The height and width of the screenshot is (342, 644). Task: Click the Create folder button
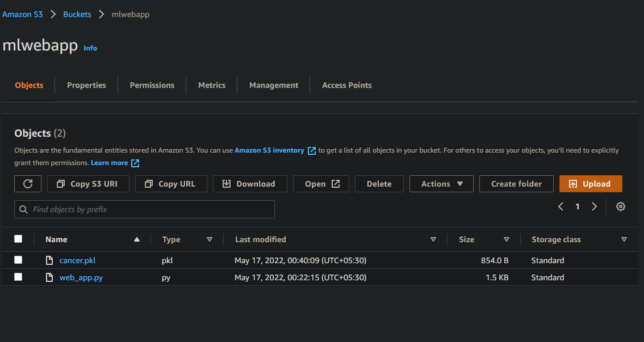pos(516,184)
